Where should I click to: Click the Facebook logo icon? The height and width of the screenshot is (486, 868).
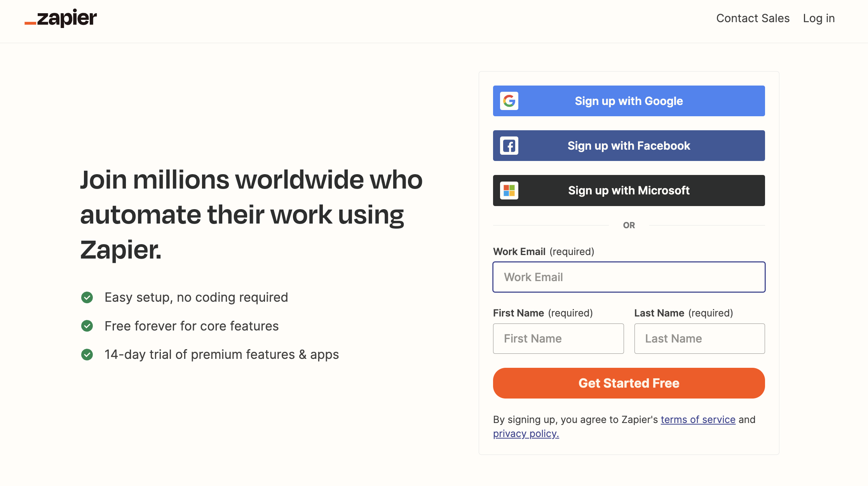point(509,146)
